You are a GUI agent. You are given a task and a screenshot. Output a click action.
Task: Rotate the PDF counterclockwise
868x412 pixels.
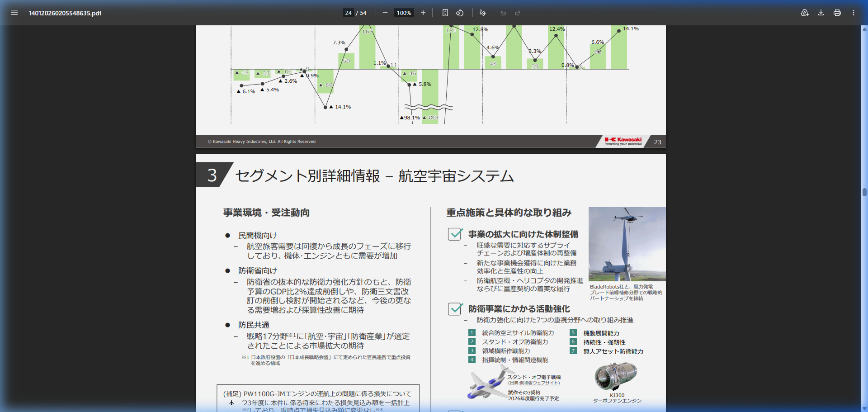coord(460,13)
